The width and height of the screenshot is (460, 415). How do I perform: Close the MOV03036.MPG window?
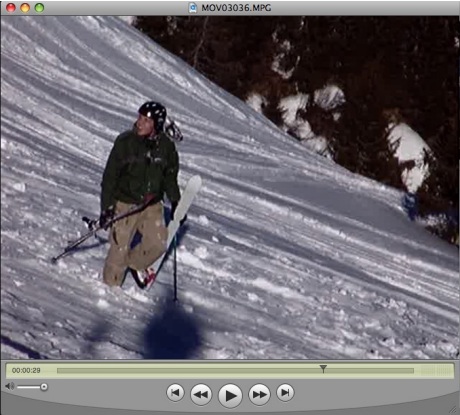click(x=11, y=7)
